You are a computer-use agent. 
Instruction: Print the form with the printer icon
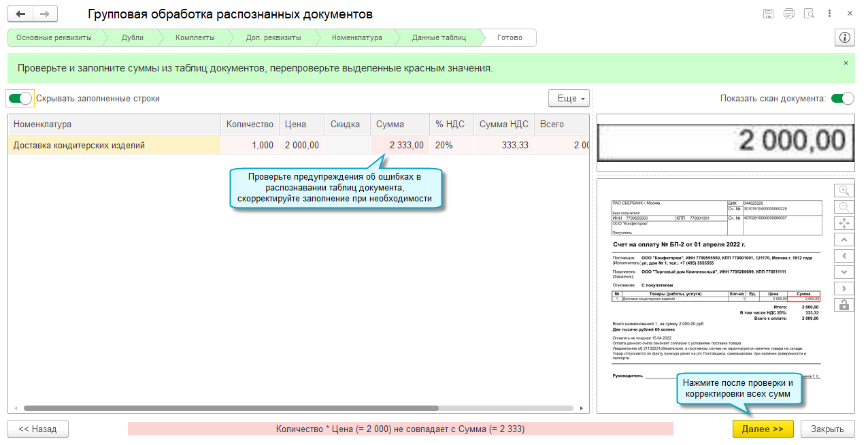pos(789,14)
